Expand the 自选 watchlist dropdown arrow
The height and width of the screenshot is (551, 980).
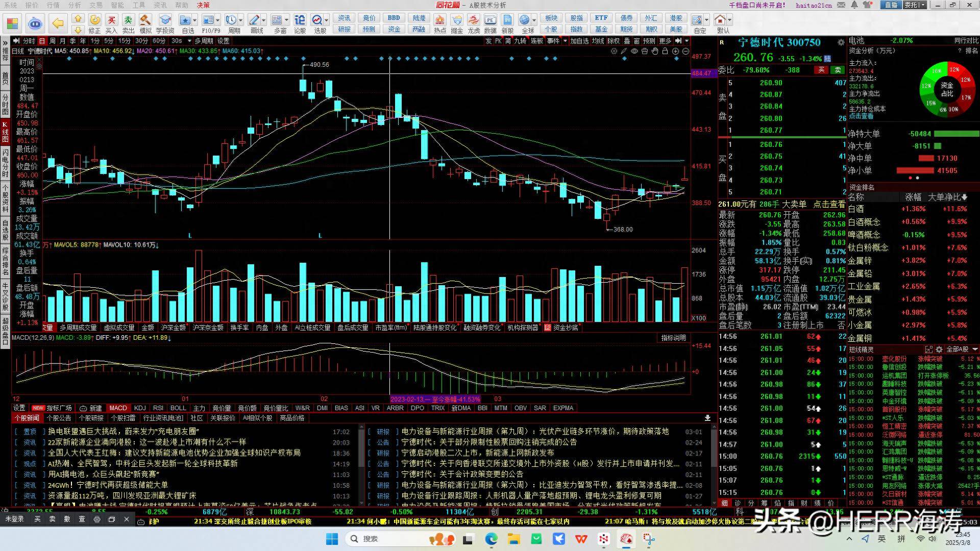click(x=194, y=20)
